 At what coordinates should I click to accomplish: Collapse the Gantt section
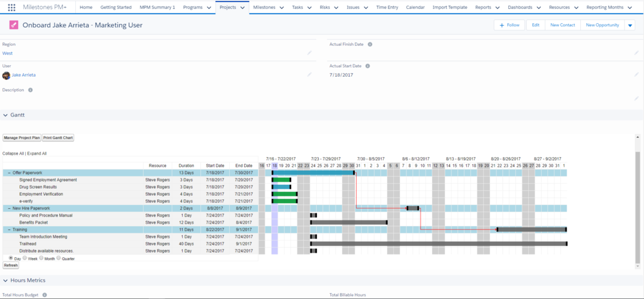click(6, 115)
